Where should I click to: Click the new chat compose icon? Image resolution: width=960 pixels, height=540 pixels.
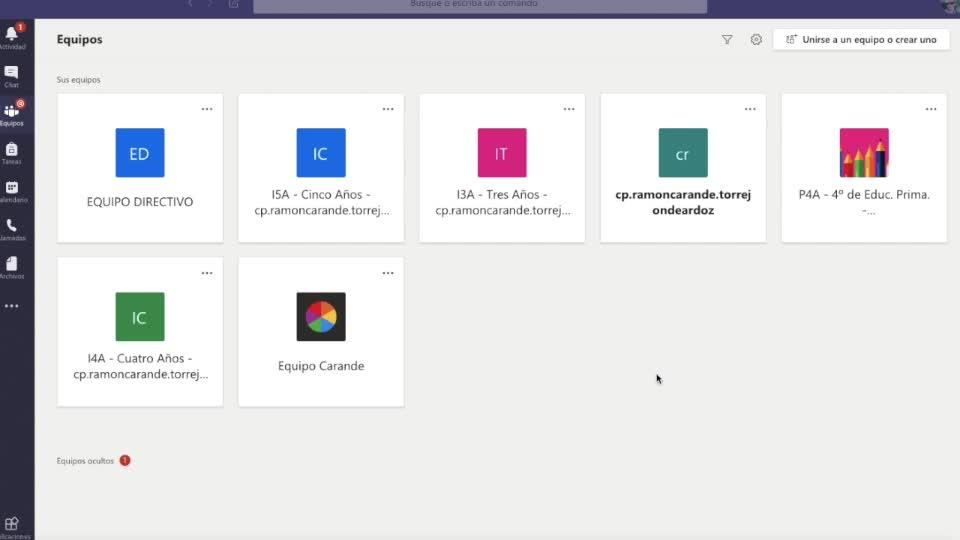[x=234, y=4]
